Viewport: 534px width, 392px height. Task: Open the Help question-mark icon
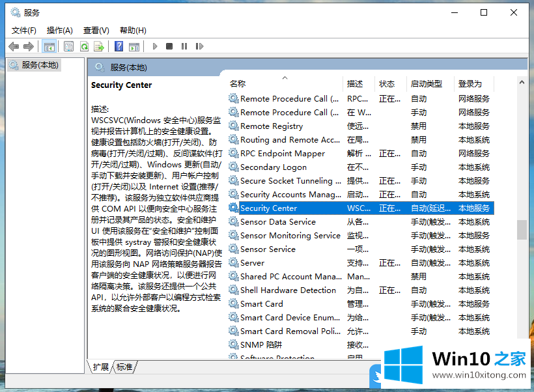119,46
